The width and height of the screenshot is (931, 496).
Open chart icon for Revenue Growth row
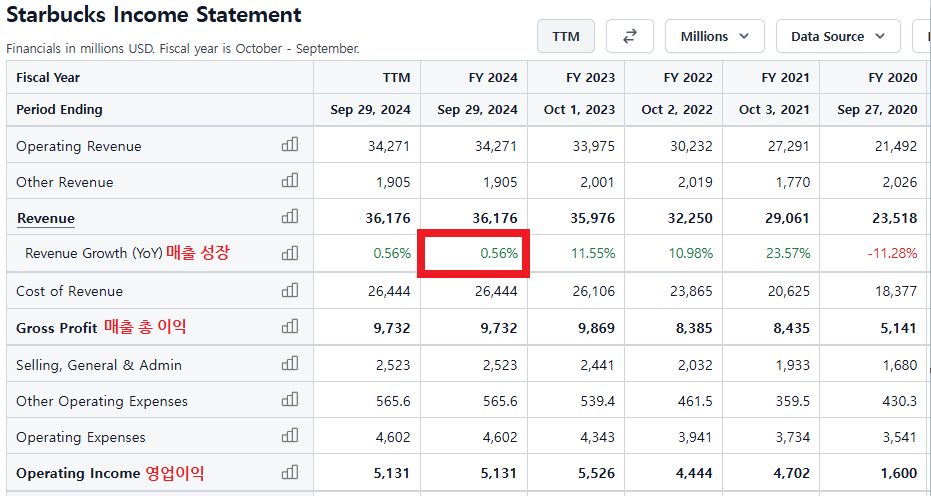[290, 253]
